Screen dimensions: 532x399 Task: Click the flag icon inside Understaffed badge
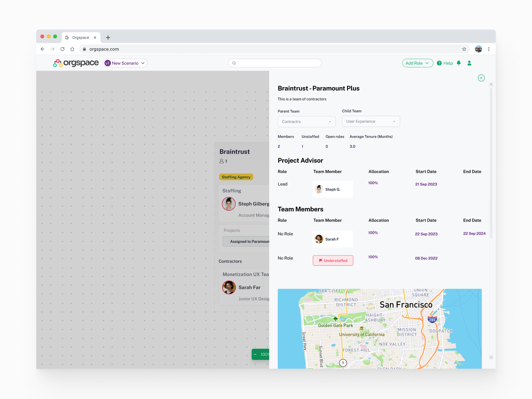(x=321, y=260)
